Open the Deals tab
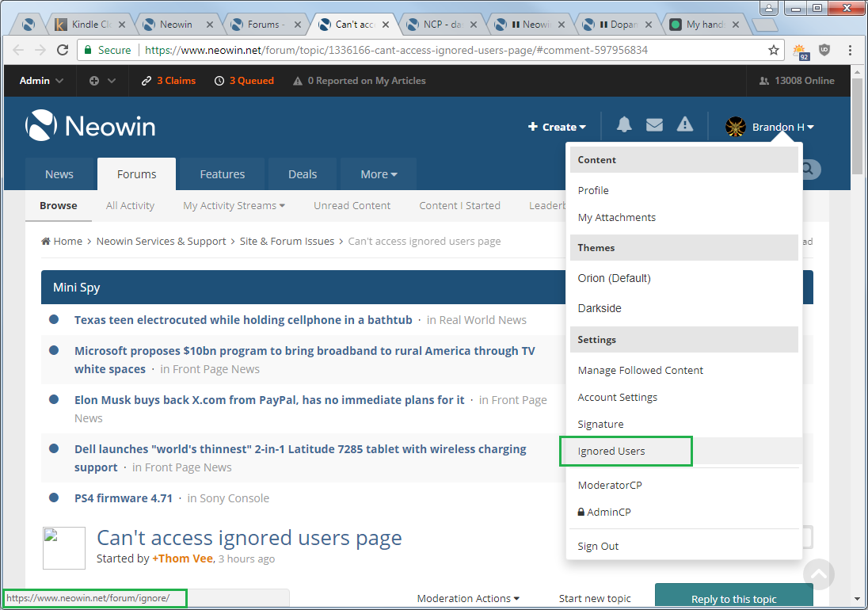 [x=303, y=174]
